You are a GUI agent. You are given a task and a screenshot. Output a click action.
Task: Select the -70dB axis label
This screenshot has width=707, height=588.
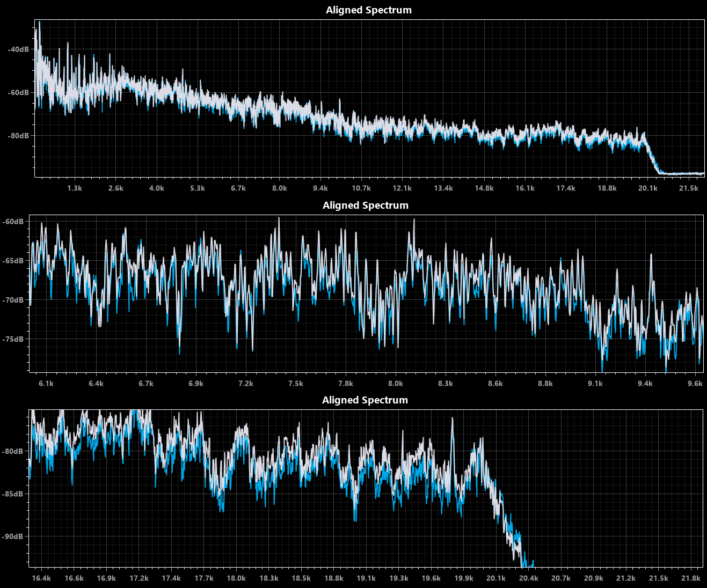click(13, 300)
